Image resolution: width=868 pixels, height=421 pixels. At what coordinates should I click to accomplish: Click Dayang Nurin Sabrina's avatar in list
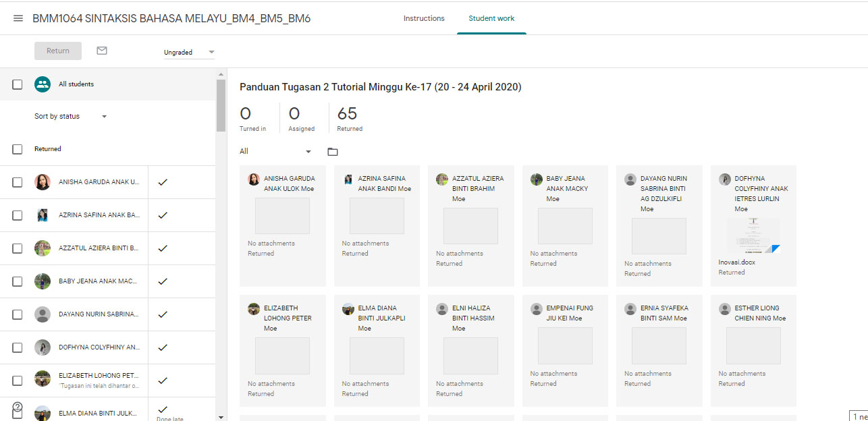coord(43,314)
